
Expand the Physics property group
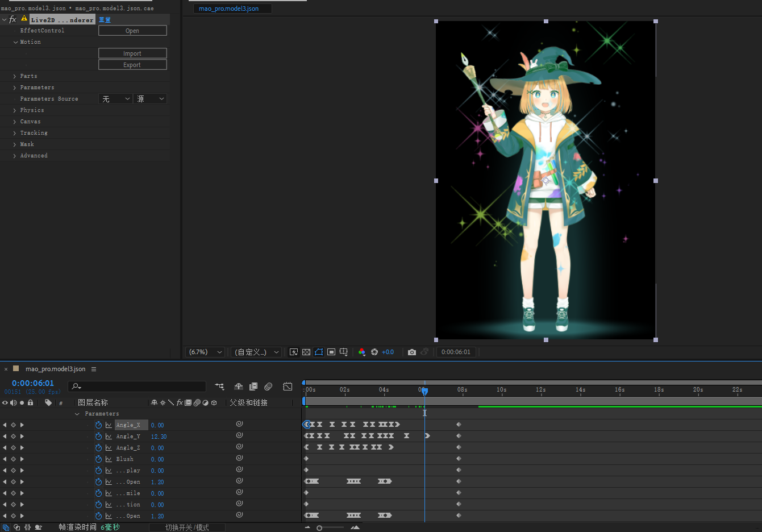(x=15, y=110)
